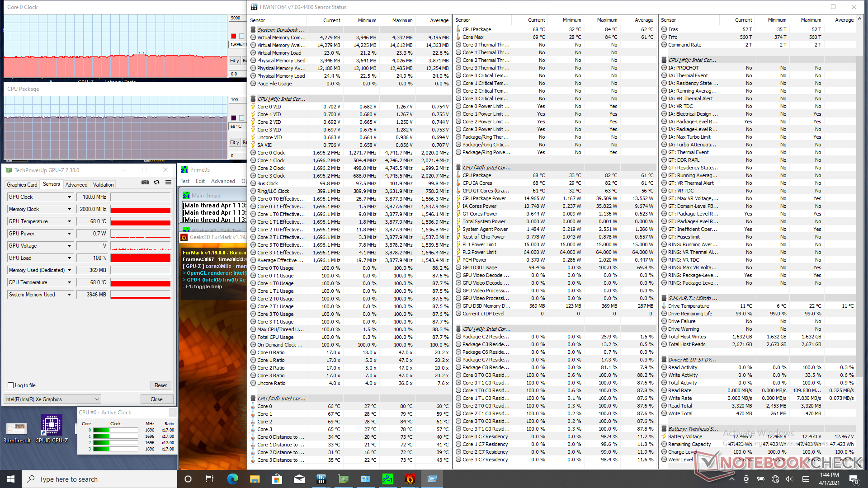
Task: Switch to the Graphics Card tab
Action: tap(22, 184)
